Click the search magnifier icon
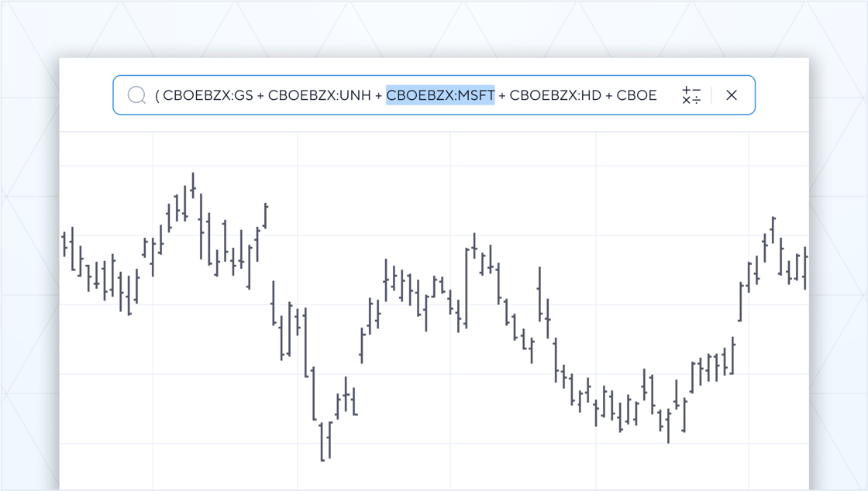 click(137, 95)
